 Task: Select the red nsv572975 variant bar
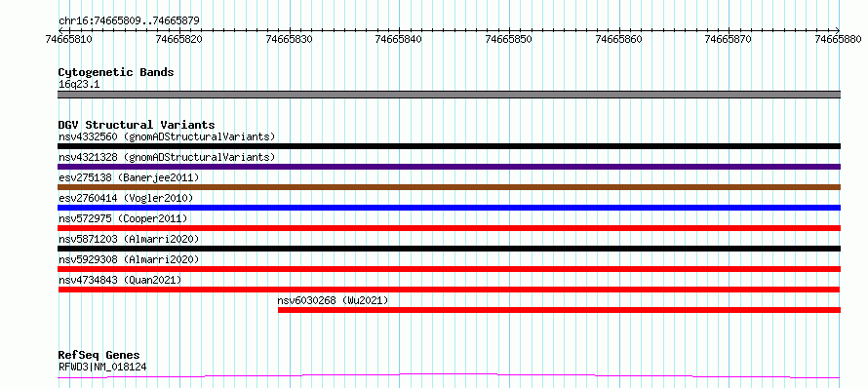point(449,228)
